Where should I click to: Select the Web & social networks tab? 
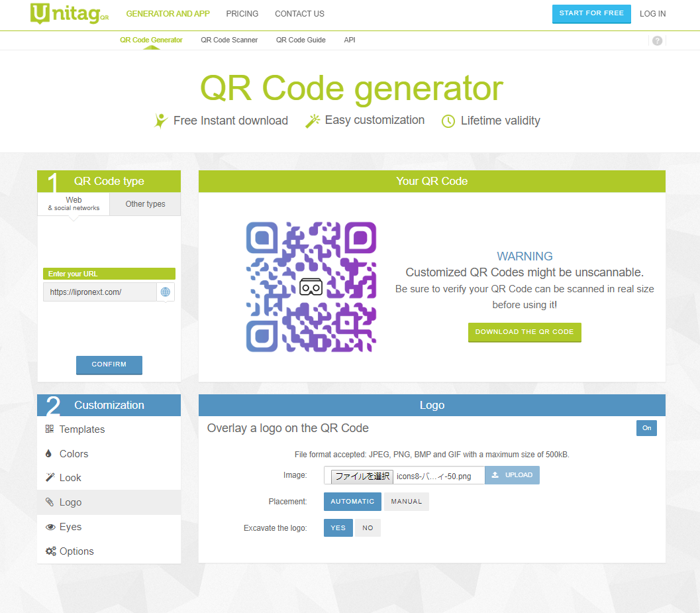[74, 203]
